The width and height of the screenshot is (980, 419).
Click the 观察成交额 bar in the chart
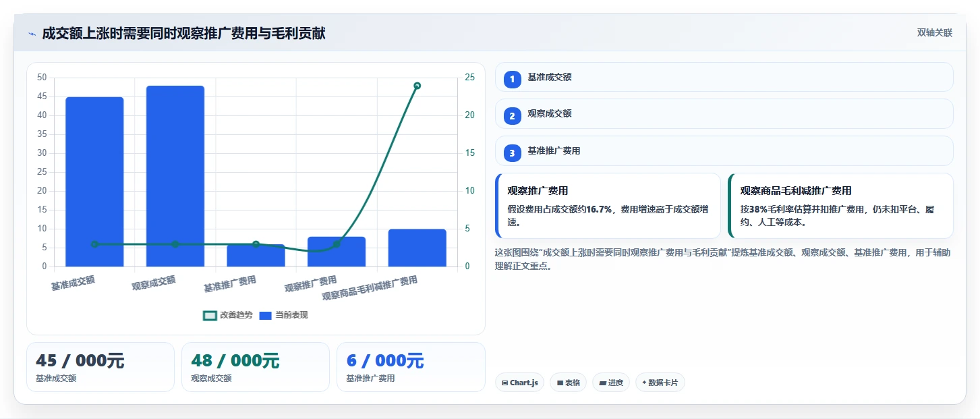coord(175,176)
